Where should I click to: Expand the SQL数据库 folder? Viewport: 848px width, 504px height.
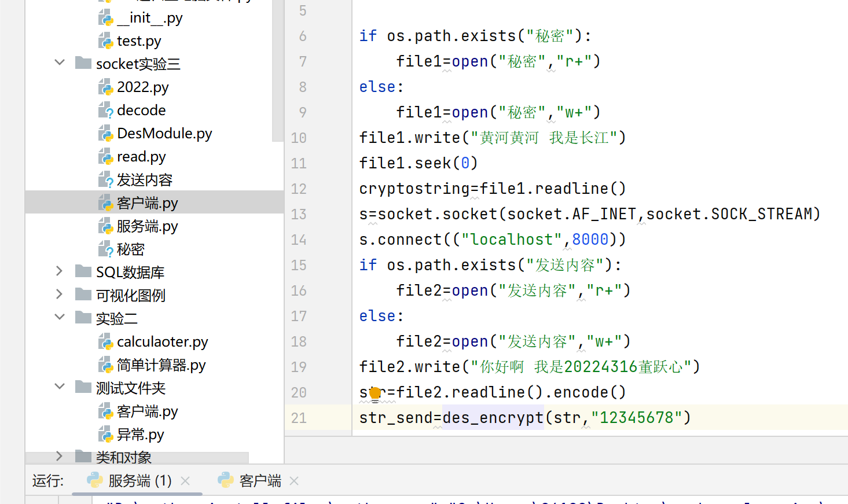point(60,271)
